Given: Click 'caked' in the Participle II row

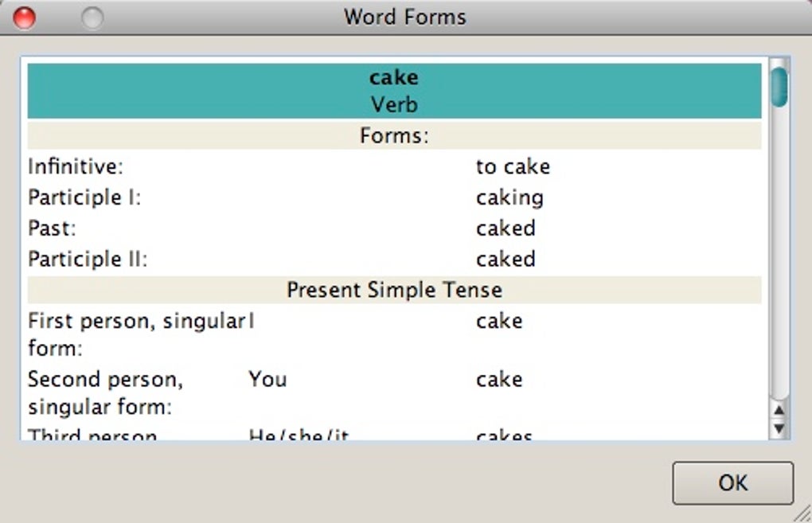Looking at the screenshot, I should (506, 260).
